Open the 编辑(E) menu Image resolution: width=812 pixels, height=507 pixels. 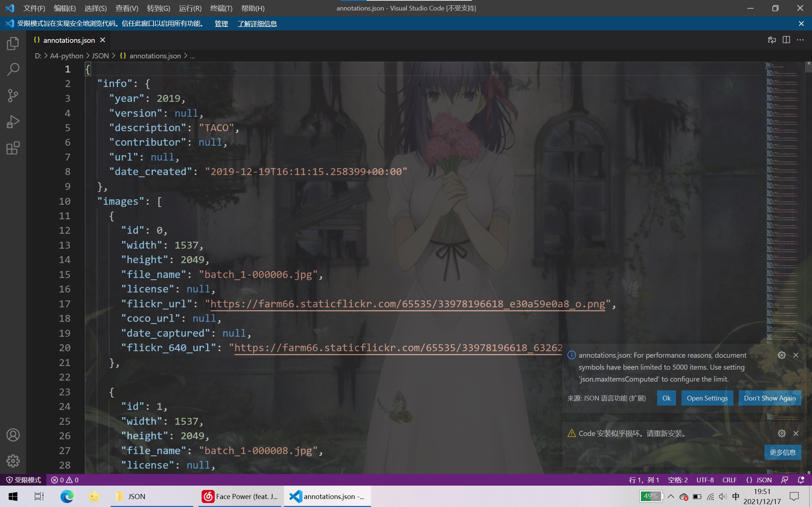tap(65, 8)
